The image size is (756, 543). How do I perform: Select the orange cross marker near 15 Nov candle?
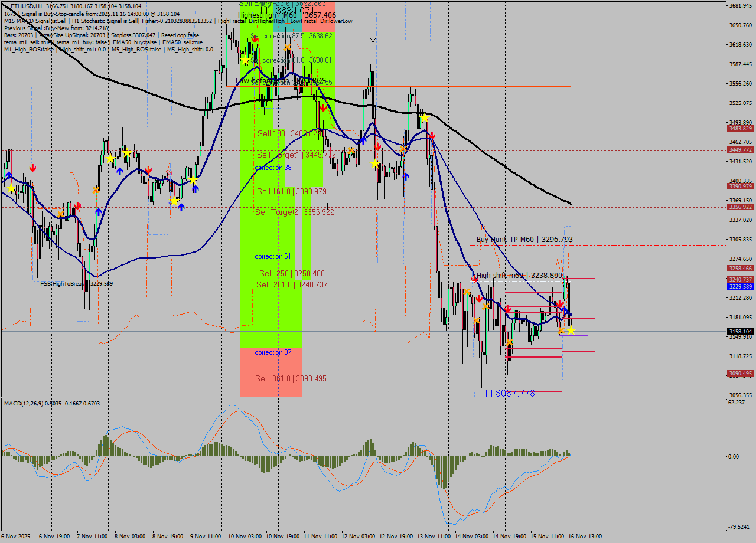(x=562, y=331)
